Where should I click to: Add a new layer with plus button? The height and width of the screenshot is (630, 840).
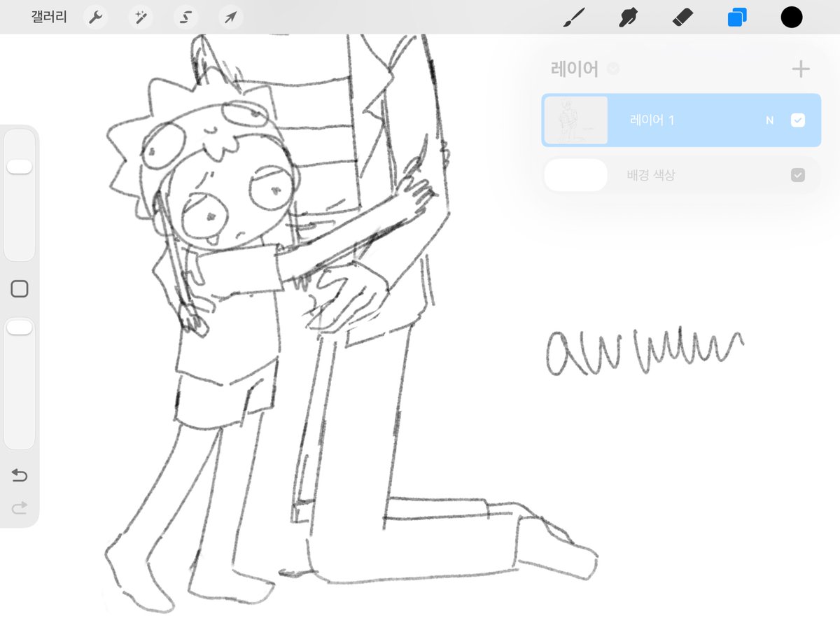coord(801,69)
